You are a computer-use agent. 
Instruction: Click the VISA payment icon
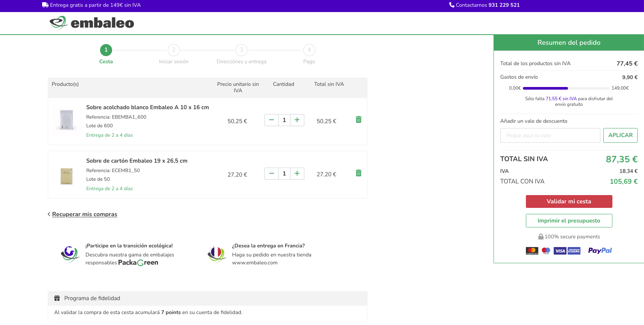coord(560,251)
